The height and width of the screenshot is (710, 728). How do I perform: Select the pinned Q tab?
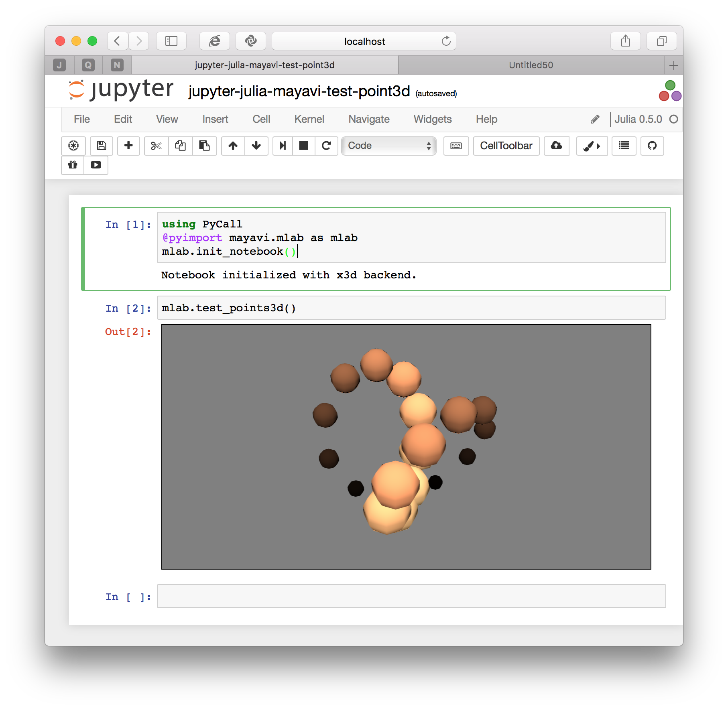[x=88, y=65]
